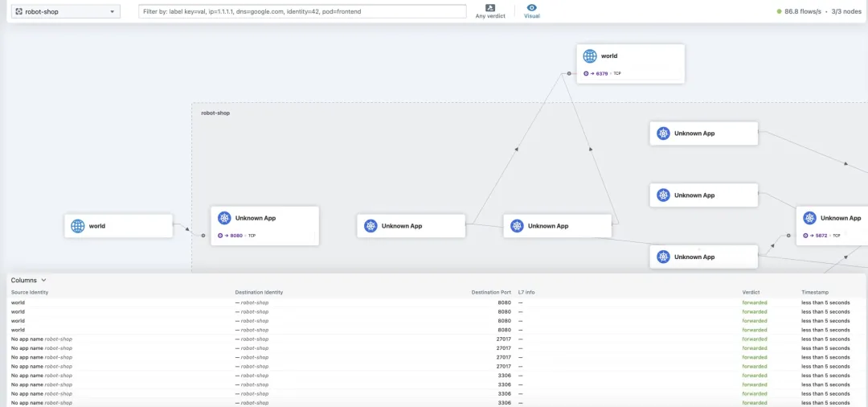The image size is (868, 407).
Task: Click the robot-shop namespace boundary label
Action: pyautogui.click(x=215, y=113)
